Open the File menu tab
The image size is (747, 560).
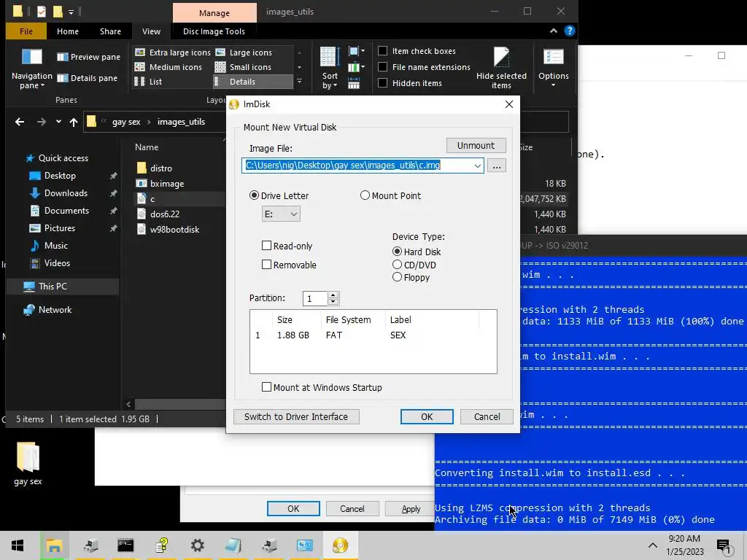tap(26, 31)
